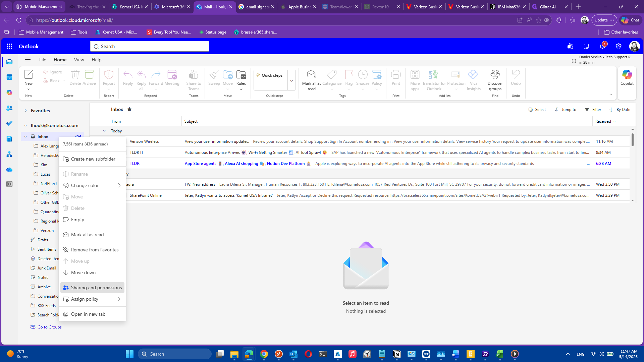644x362 pixels.
Task: Open the People icon in left rail
Action: 9,108
